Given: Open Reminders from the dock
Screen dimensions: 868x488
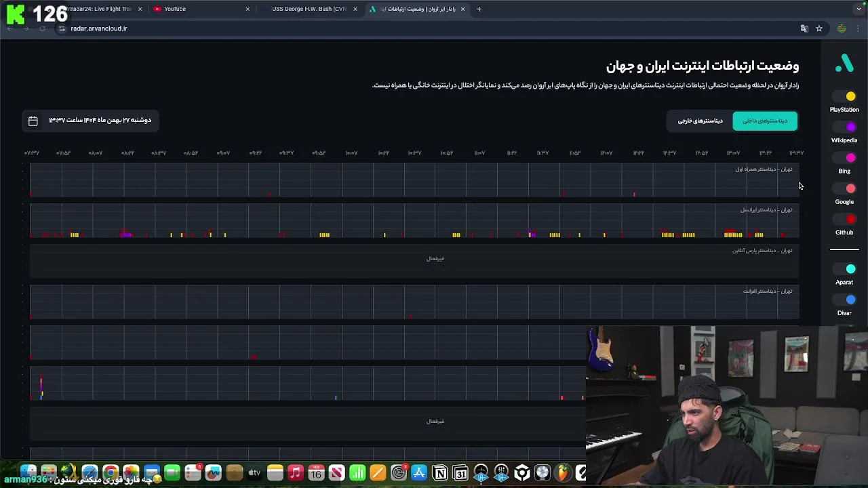Looking at the screenshot, I should click(x=193, y=472).
